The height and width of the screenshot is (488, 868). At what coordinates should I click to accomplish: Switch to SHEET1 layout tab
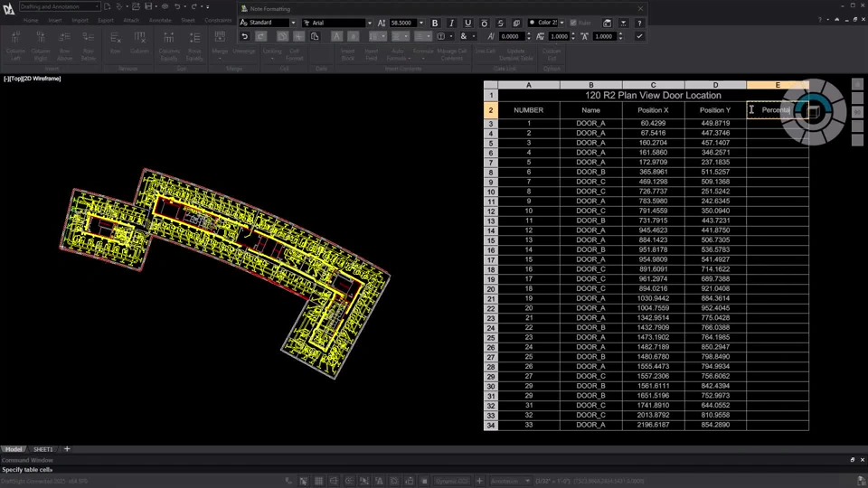43,449
